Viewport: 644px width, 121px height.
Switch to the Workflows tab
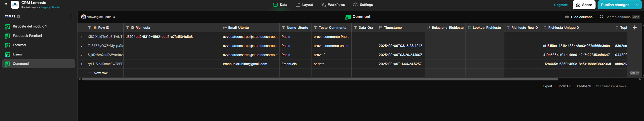(333, 5)
